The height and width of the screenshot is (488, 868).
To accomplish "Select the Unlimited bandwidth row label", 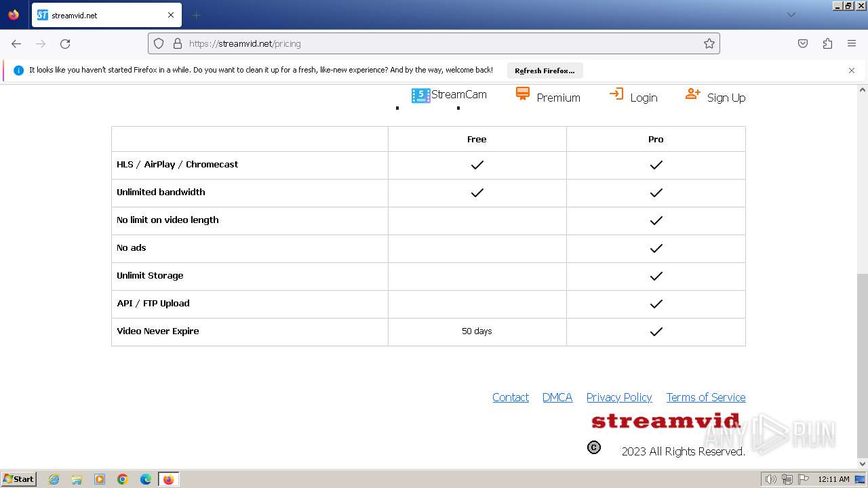I will click(x=161, y=192).
